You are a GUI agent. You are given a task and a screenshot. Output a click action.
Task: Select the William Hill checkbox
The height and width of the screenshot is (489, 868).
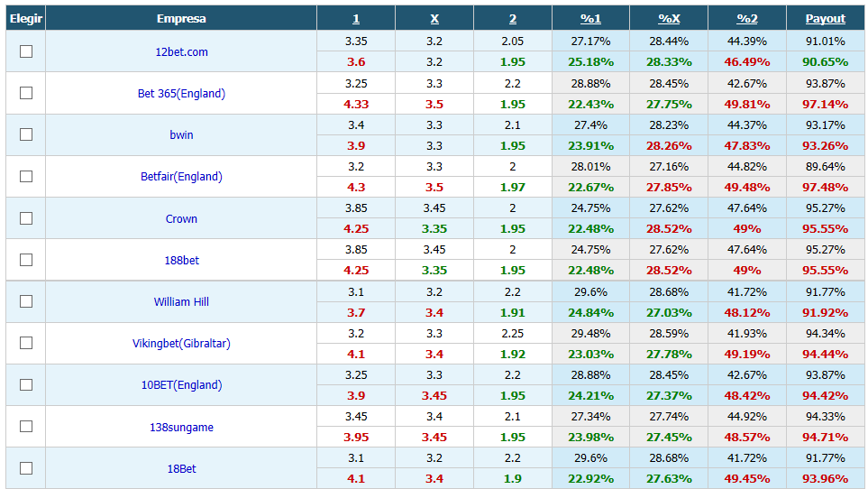[26, 301]
